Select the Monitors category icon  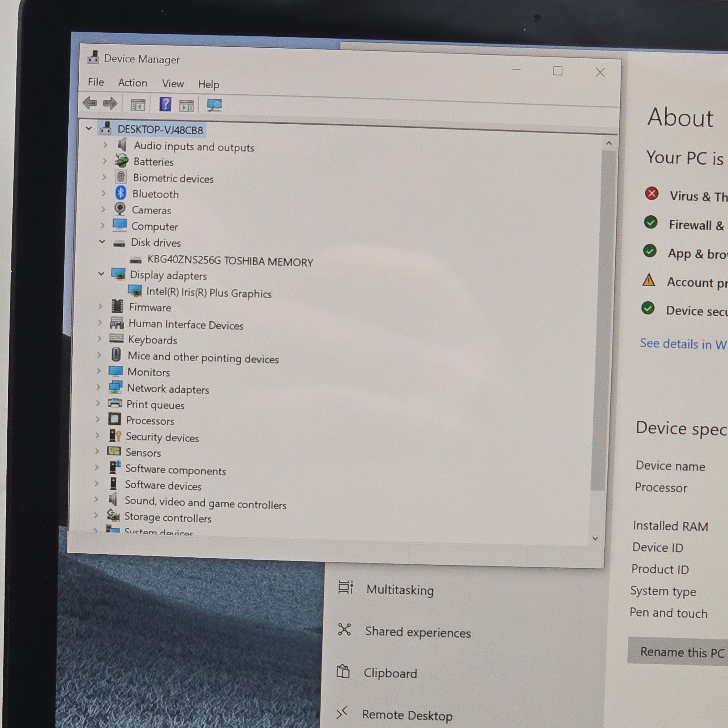(x=116, y=371)
